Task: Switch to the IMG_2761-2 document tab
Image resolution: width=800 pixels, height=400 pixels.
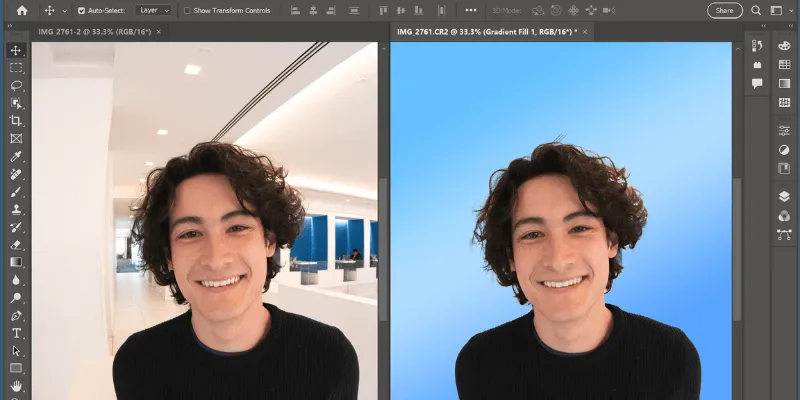Action: tap(95, 32)
